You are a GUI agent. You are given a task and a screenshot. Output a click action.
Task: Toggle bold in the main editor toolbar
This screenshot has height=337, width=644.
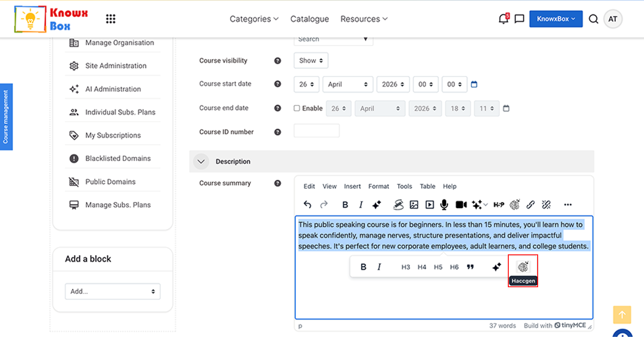(345, 205)
